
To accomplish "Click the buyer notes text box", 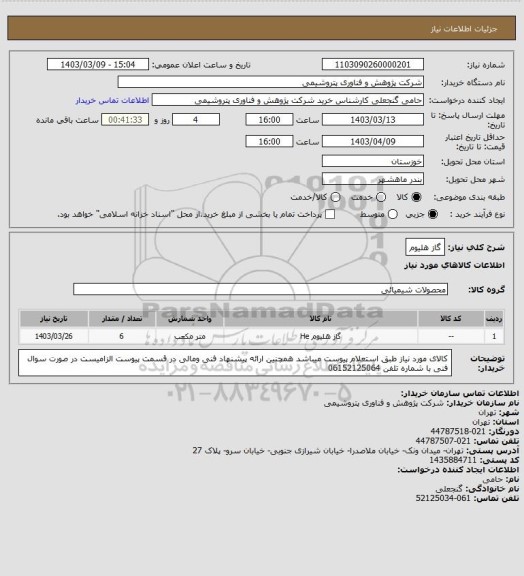I will click(235, 363).
